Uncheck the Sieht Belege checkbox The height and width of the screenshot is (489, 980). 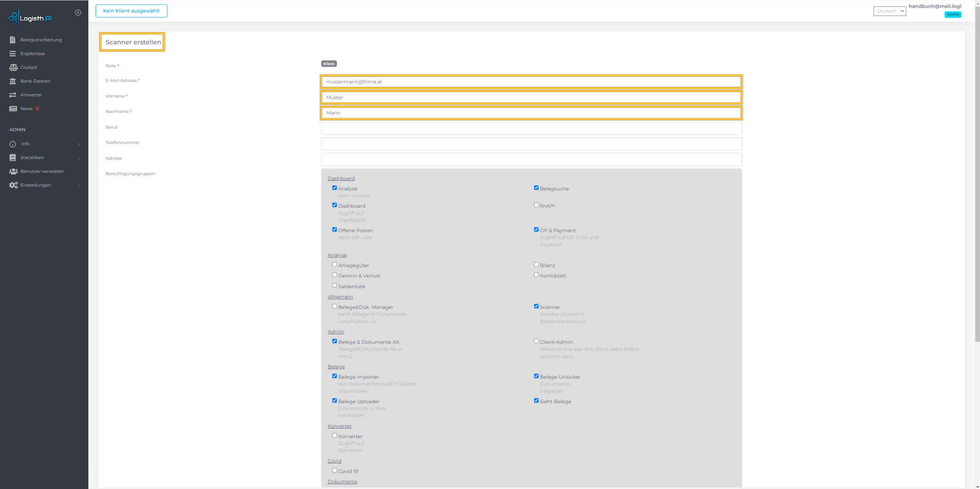536,401
